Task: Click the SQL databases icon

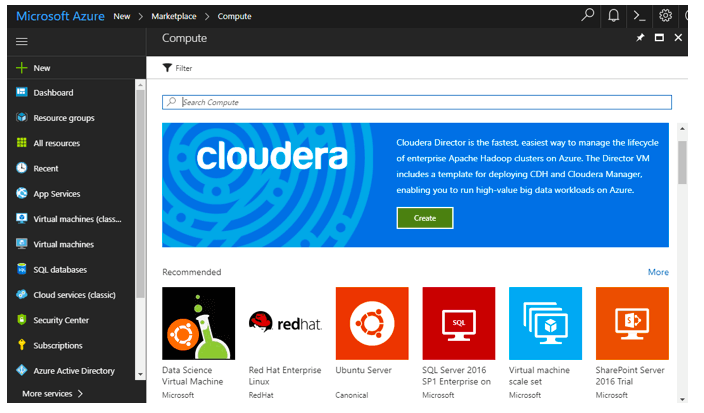Action: click(22, 269)
